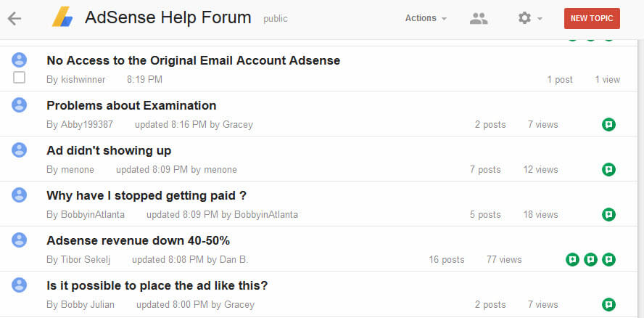Click kishwinner's avatar icon

coord(19,60)
